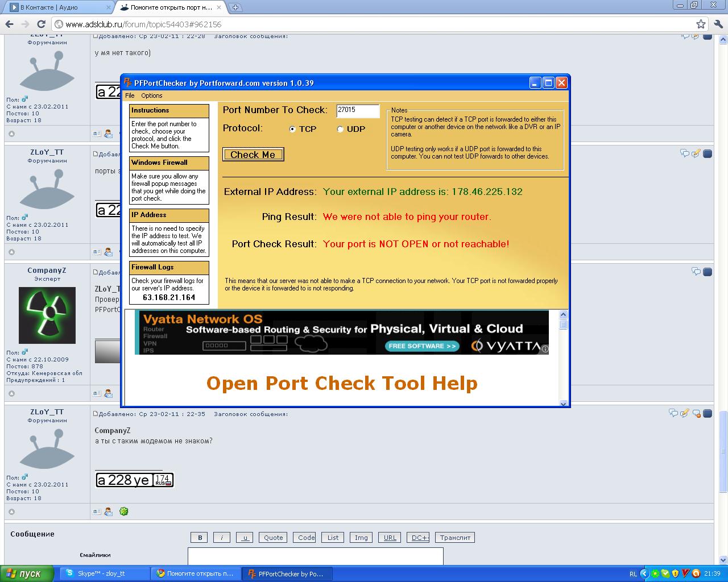This screenshot has width=728, height=582.
Task: Click the Port Number To Check field
Action: click(x=358, y=111)
